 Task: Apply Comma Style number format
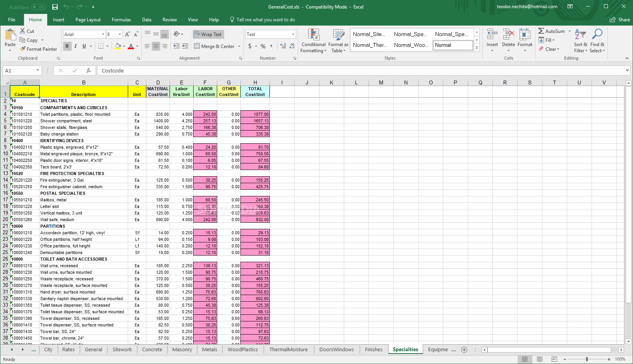coord(271,46)
